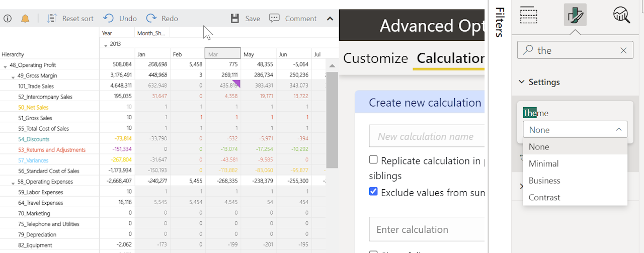The height and width of the screenshot is (253, 644).
Task: Choose the Contrast theme option
Action: tap(544, 197)
